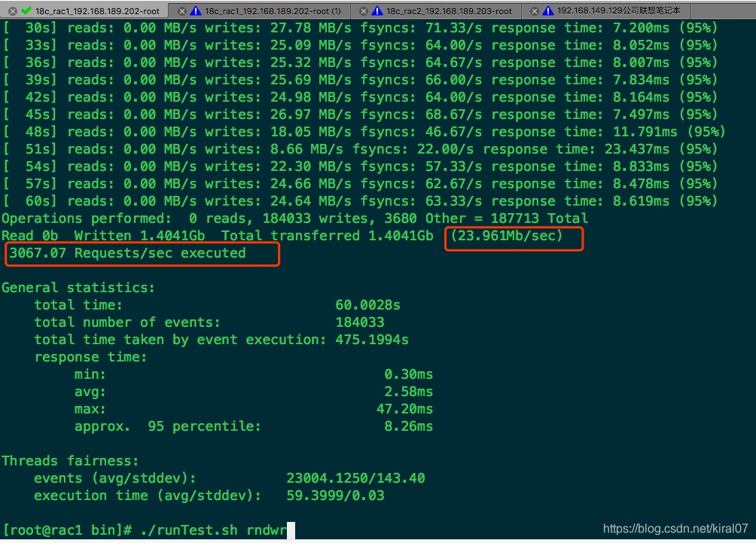Click the 33s line showing 25.09 MB/s
The height and width of the screenshot is (543, 756).
click(x=360, y=45)
